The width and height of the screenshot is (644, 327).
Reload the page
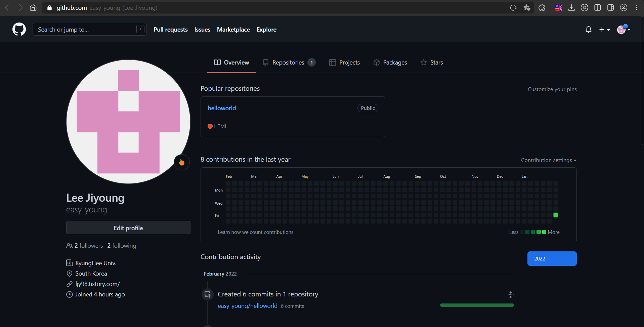(513, 8)
